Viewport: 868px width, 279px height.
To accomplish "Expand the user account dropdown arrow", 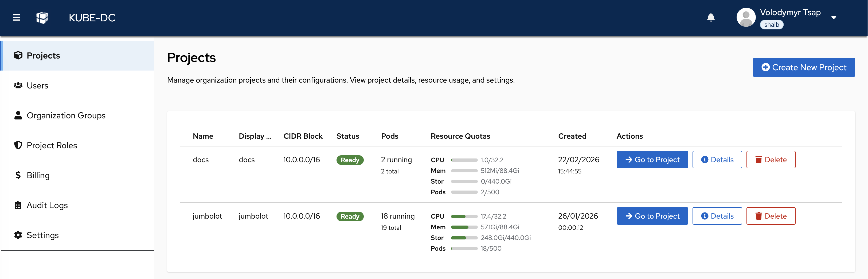I will click(x=834, y=18).
